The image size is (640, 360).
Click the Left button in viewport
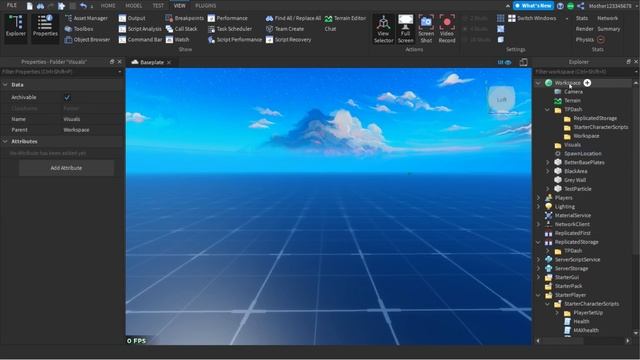click(x=501, y=99)
